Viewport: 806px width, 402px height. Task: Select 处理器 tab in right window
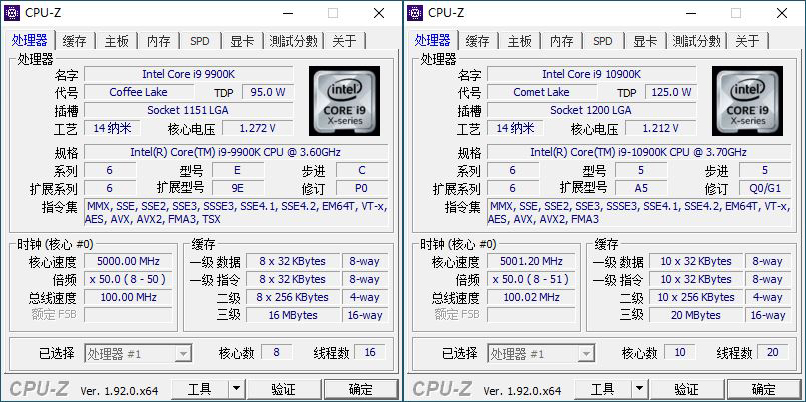coord(432,40)
